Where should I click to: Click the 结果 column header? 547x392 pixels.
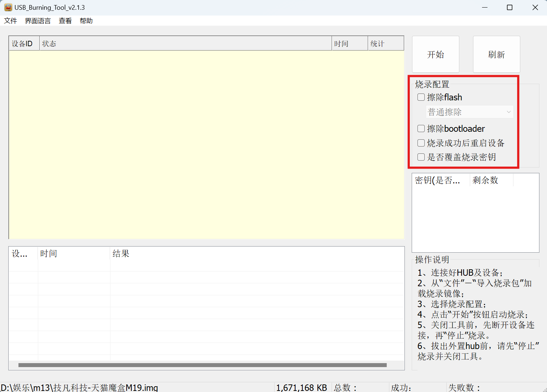[x=257, y=254]
